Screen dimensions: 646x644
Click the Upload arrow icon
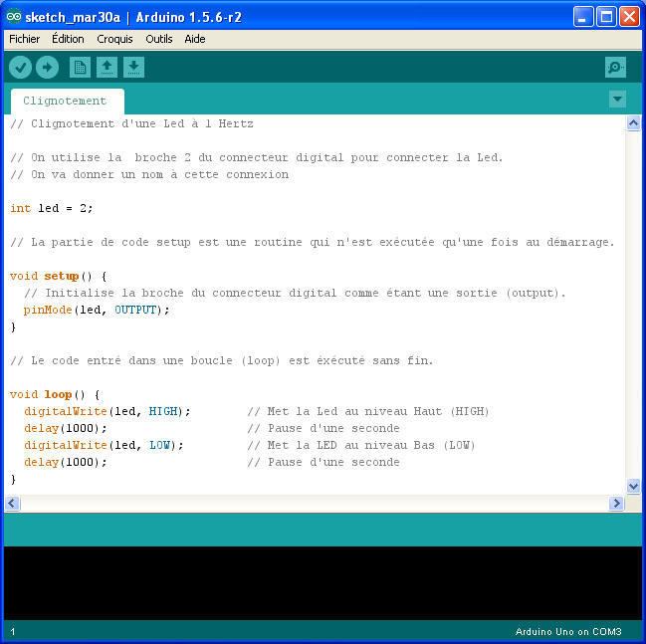tap(47, 67)
